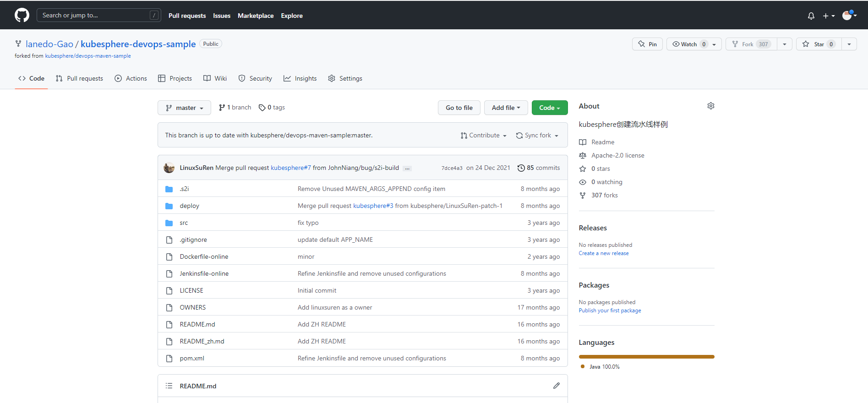This screenshot has height=403, width=868.
Task: View the 0 tags link
Action: (272, 107)
